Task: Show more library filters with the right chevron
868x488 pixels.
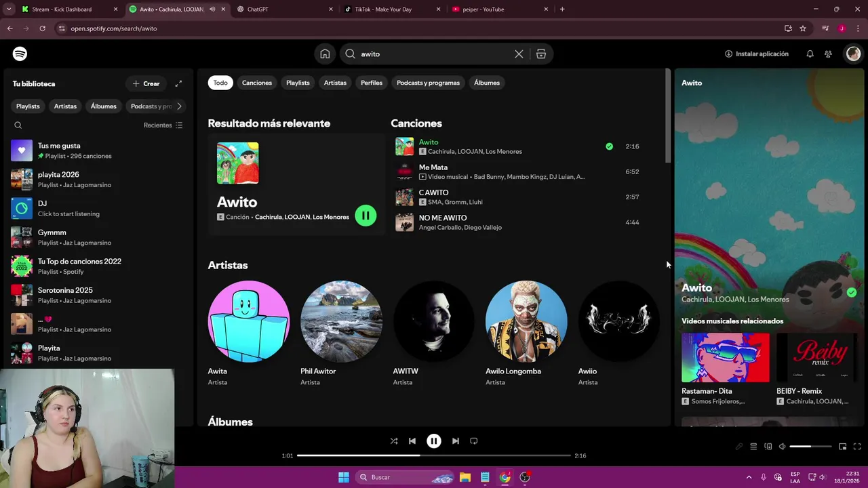Action: [x=179, y=106]
